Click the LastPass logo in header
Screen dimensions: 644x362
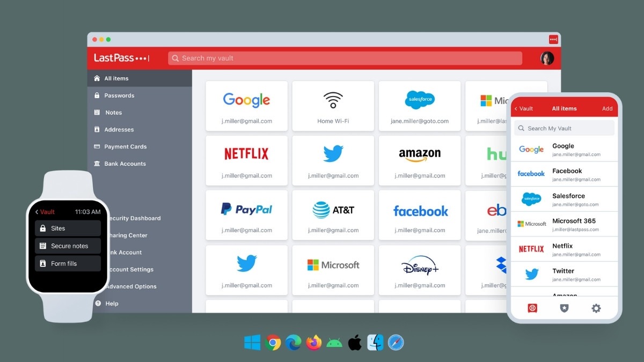pyautogui.click(x=121, y=58)
